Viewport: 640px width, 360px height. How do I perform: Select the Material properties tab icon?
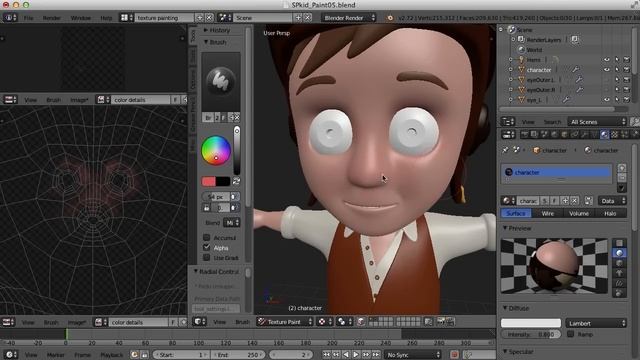pos(604,134)
